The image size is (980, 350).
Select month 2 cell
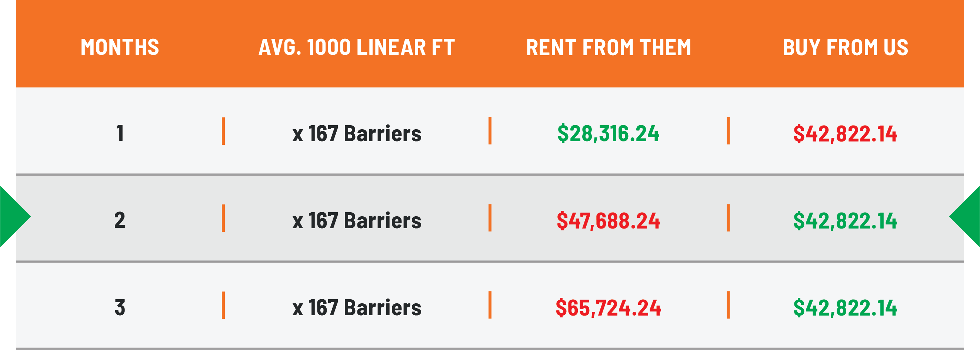pyautogui.click(x=120, y=220)
